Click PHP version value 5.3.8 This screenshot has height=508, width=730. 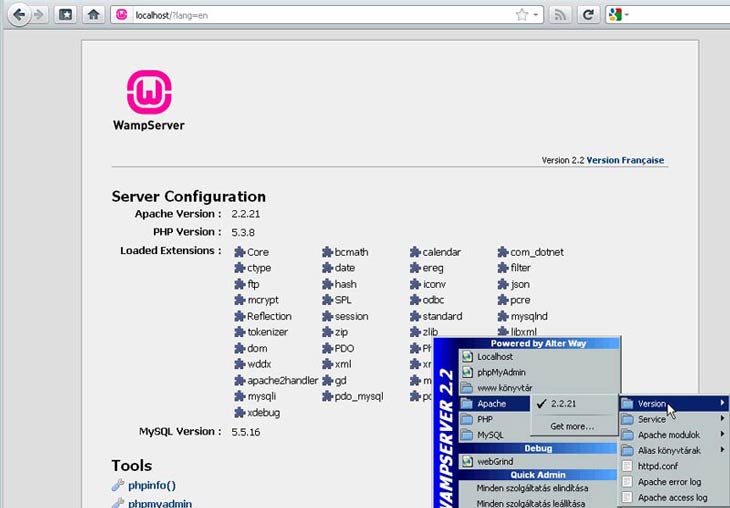point(243,232)
